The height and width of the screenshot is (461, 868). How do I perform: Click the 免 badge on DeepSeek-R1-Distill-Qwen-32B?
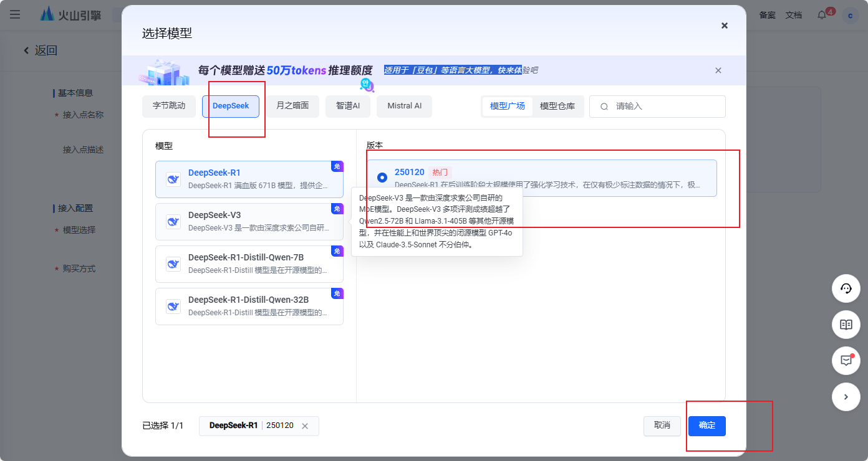[337, 293]
